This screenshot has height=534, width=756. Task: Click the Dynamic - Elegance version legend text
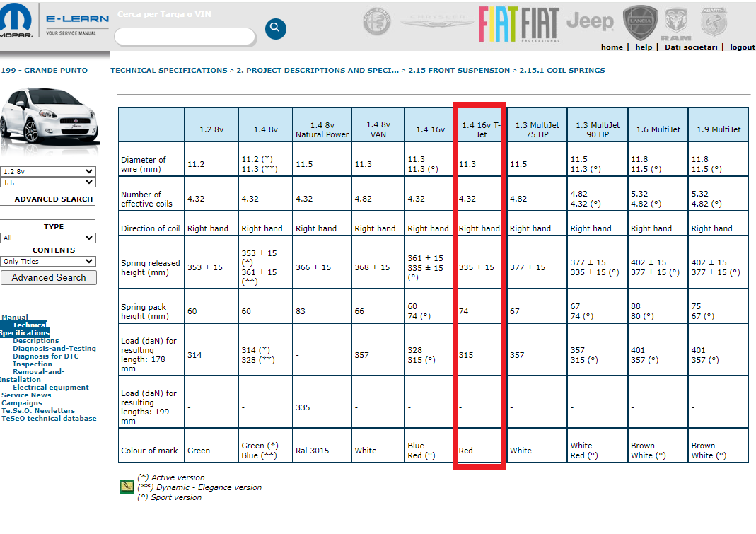[x=199, y=487]
